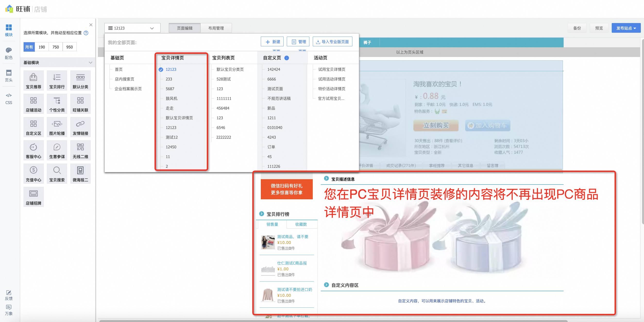Select the 鼓风机 detail page
Screen dimensions: 644x322
171,99
